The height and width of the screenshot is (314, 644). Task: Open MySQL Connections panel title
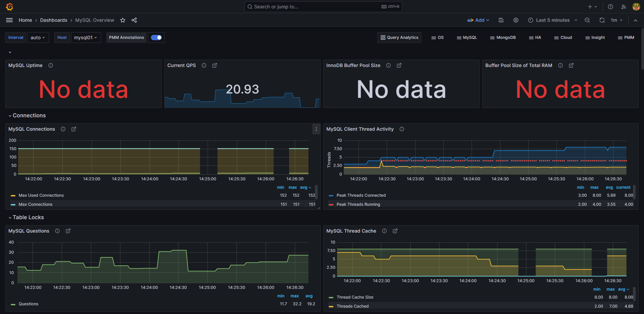pyautogui.click(x=32, y=129)
